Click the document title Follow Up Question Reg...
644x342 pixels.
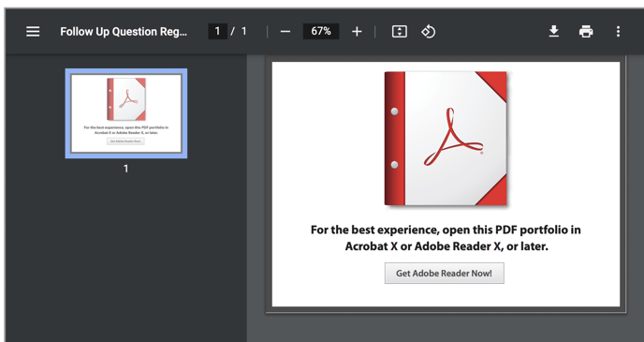pyautogui.click(x=124, y=32)
